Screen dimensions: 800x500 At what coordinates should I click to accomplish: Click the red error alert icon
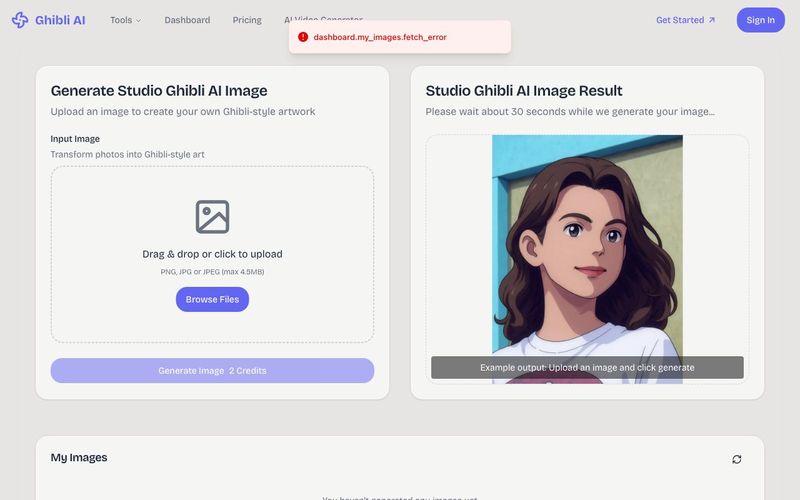click(x=303, y=37)
